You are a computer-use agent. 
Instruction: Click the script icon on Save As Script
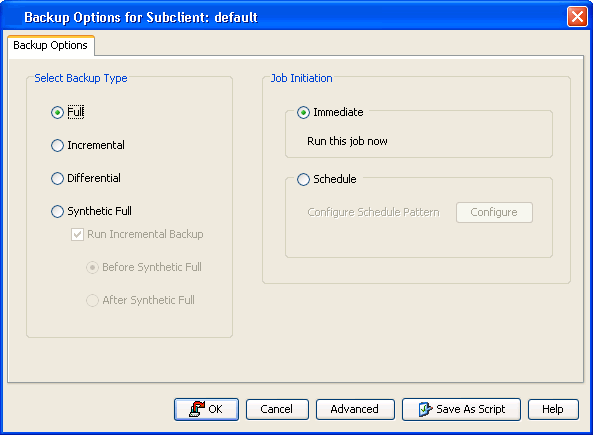(425, 409)
